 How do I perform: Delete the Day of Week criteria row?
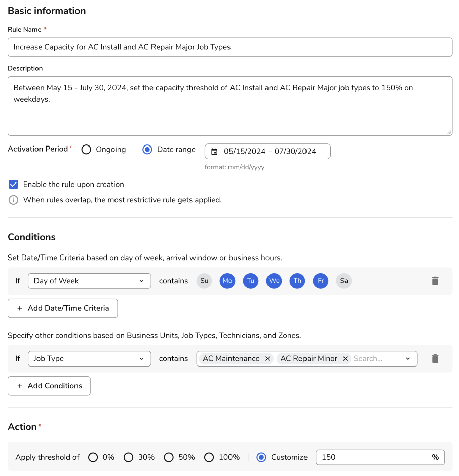tap(435, 281)
